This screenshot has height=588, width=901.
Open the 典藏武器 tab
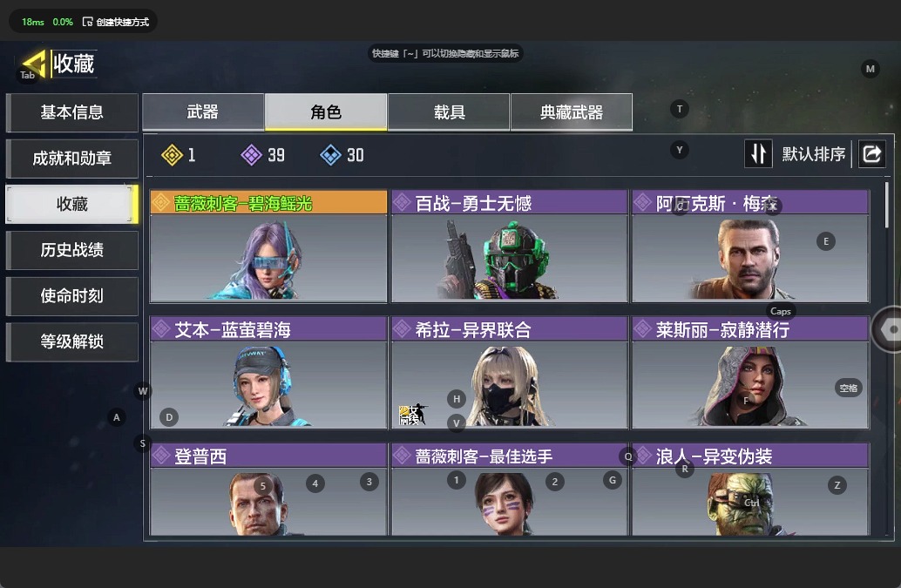(x=571, y=112)
